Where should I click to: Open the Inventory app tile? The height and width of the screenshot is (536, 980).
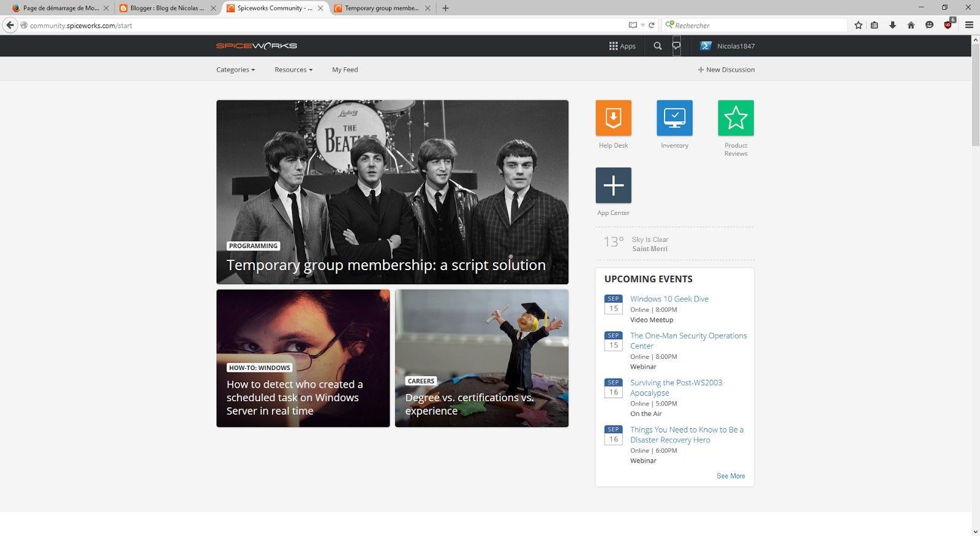[674, 118]
